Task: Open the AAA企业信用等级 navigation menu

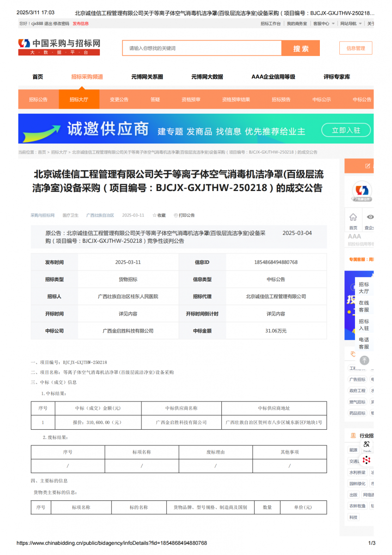Action: click(273, 77)
